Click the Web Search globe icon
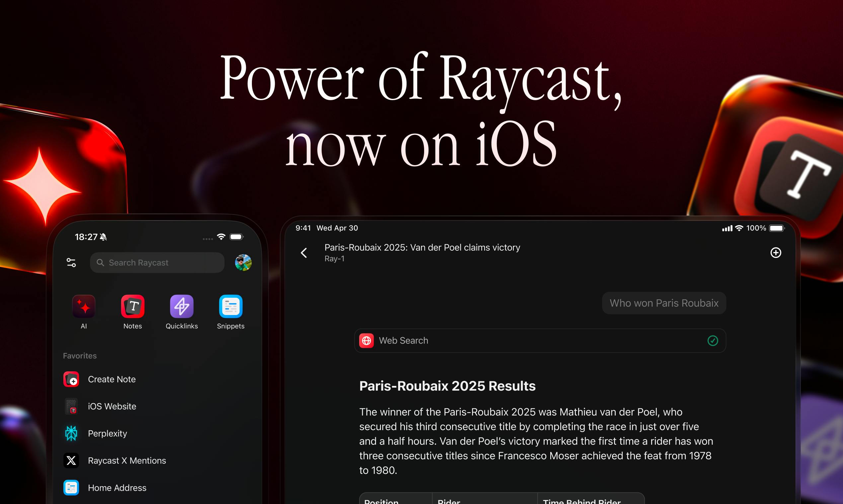Viewport: 843px width, 504px height. click(366, 340)
